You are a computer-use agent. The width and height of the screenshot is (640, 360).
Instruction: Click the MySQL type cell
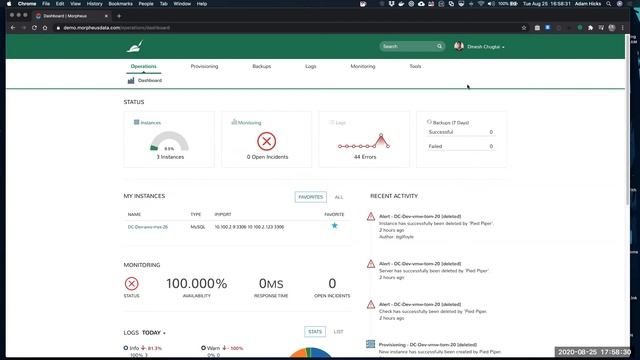tap(198, 227)
